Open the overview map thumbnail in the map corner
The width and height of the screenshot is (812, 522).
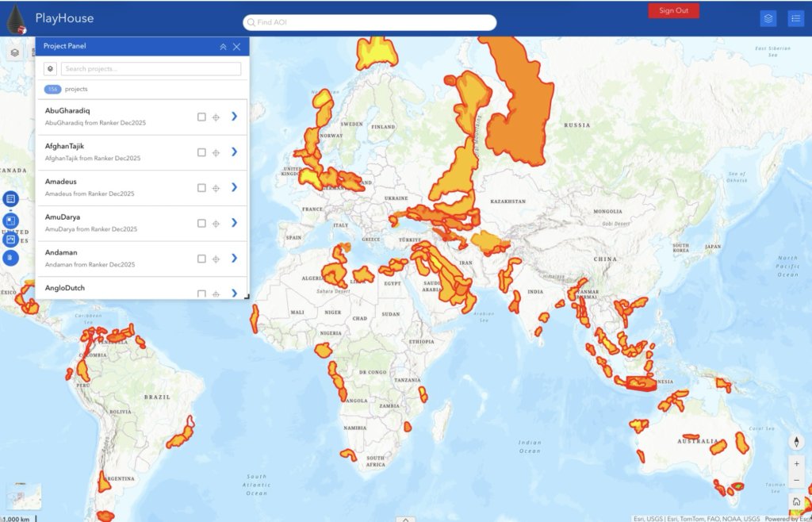click(23, 496)
